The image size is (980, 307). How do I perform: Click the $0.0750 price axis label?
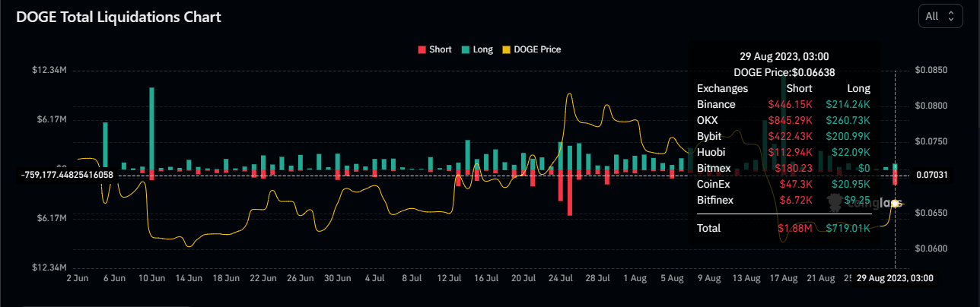click(931, 141)
